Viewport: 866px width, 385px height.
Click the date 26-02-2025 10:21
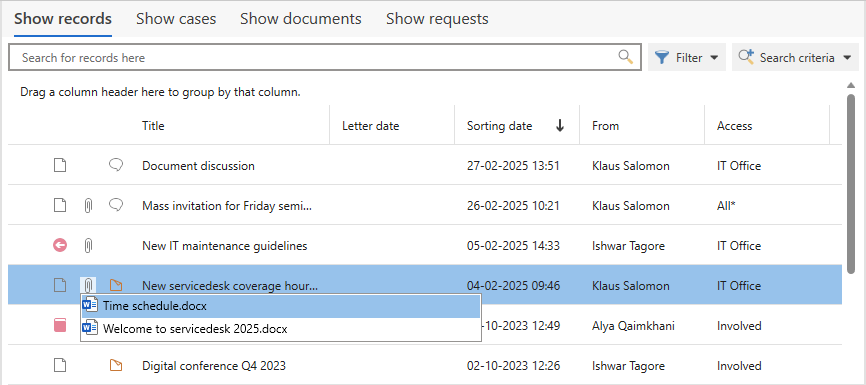513,206
